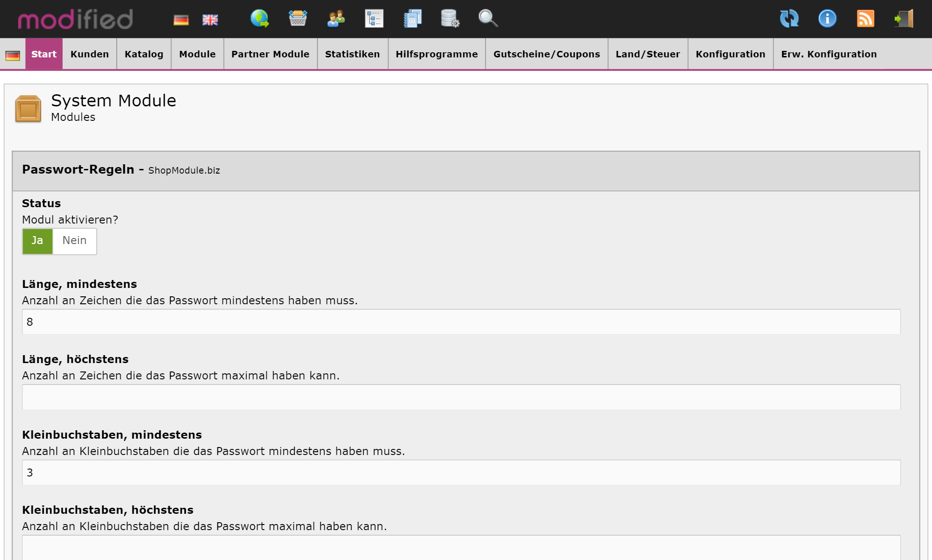Open the RSS feed icon
The width and height of the screenshot is (932, 560).
coord(865,19)
